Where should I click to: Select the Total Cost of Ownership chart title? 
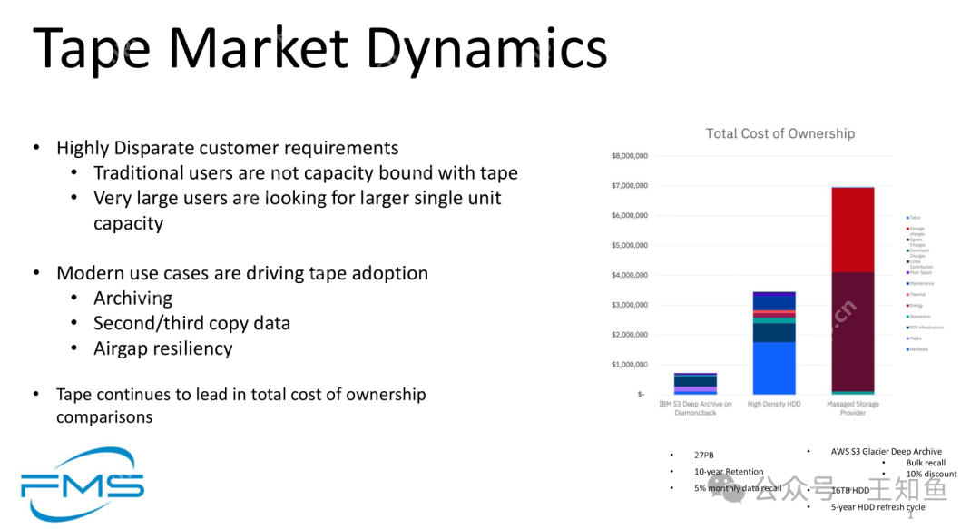tap(779, 133)
